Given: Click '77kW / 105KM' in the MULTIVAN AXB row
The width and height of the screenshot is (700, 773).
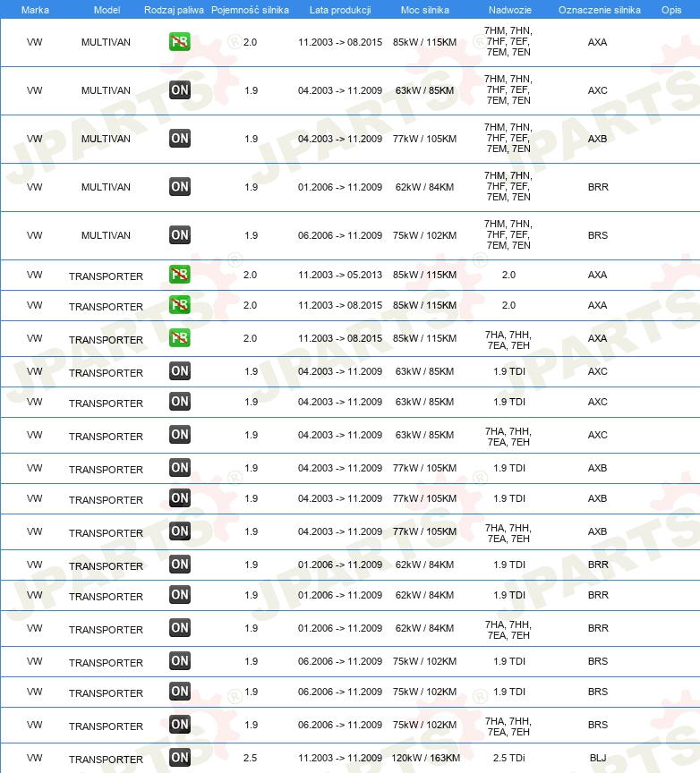Looking at the screenshot, I should click(x=424, y=139).
